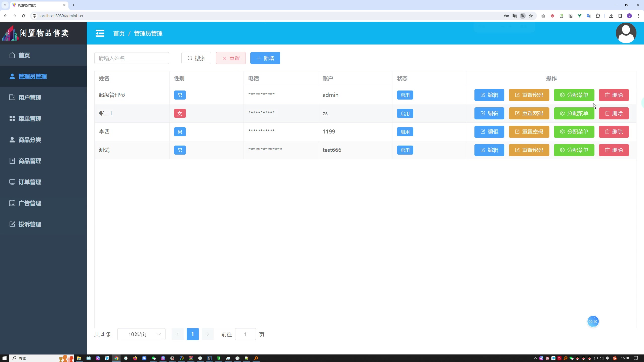This screenshot has height=362, width=644.
Task: Reset password for account test666
Action: (x=529, y=150)
